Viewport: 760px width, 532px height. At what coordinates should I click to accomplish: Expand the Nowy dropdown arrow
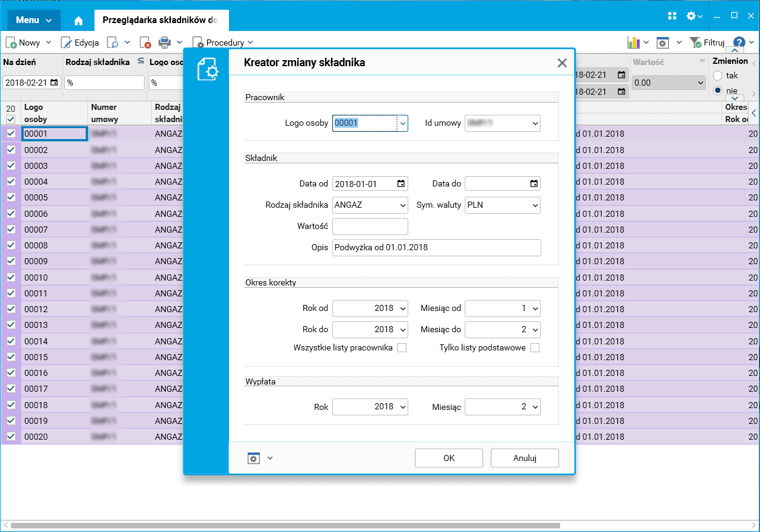tap(49, 43)
